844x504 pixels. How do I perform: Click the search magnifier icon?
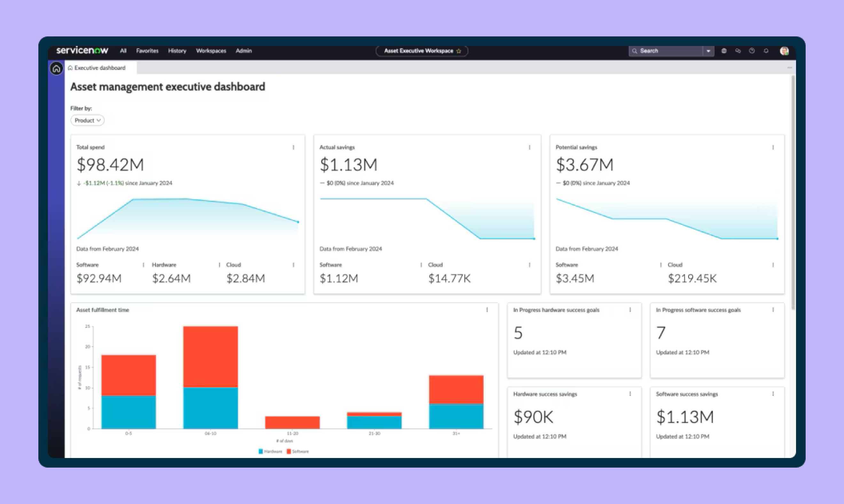click(x=635, y=50)
